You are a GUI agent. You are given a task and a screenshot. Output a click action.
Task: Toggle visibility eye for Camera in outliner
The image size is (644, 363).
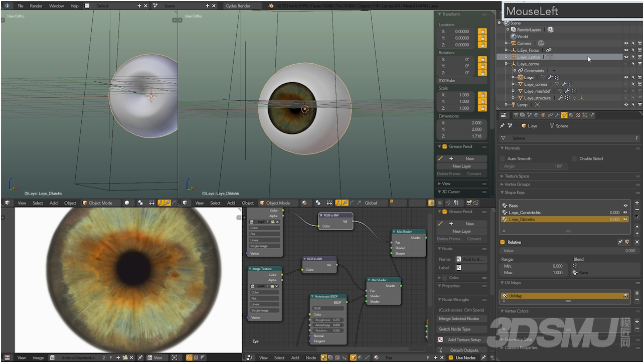pyautogui.click(x=626, y=43)
